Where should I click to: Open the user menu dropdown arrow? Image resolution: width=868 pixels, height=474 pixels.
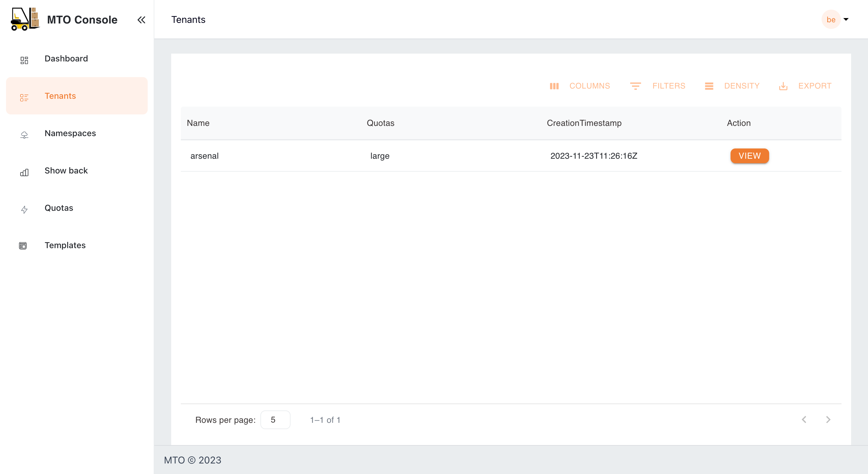click(x=846, y=20)
